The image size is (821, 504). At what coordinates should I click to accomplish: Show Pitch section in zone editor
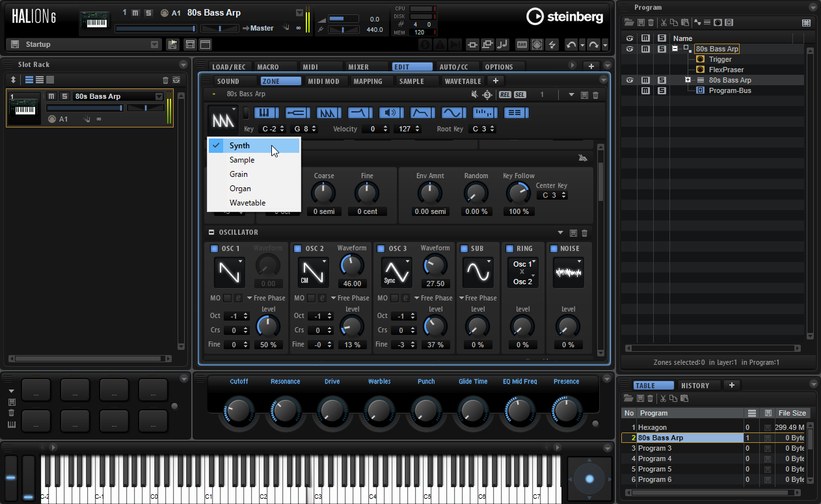[298, 113]
